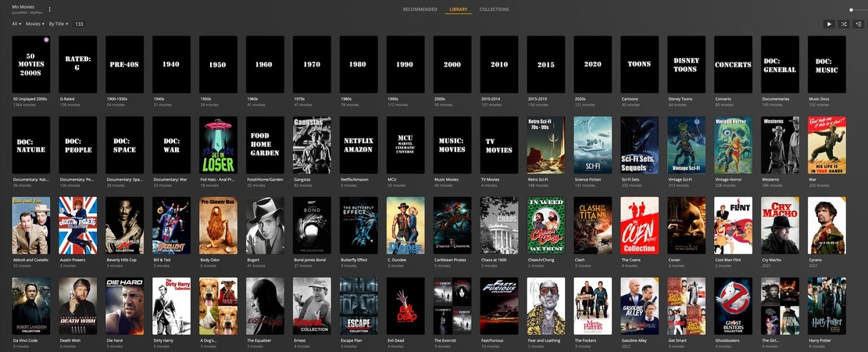Play all movies in the library
868x352 pixels.
829,23
